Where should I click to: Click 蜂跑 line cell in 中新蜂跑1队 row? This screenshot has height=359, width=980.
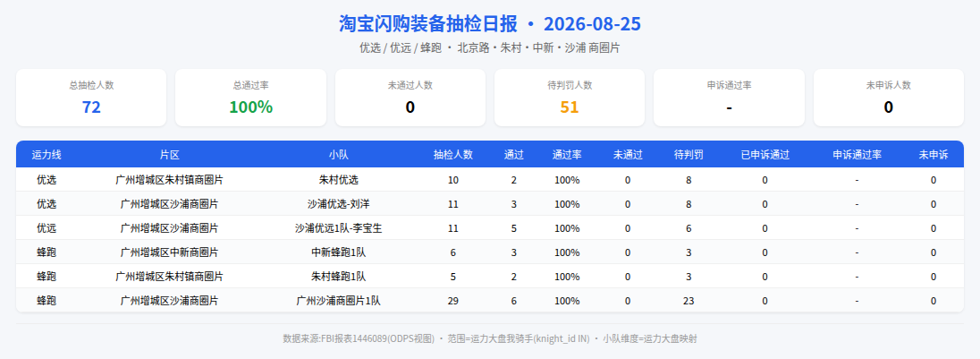46,252
